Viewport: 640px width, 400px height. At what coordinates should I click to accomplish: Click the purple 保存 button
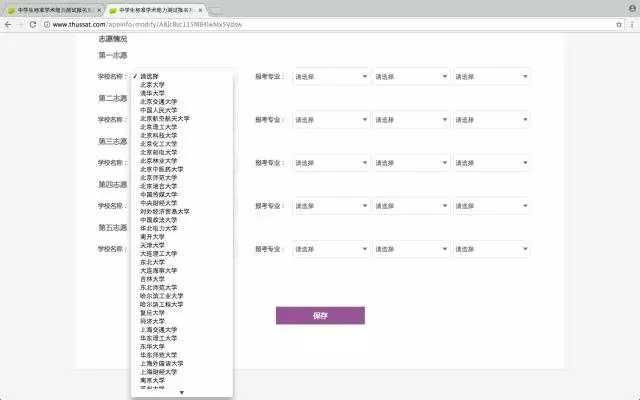[320, 316]
